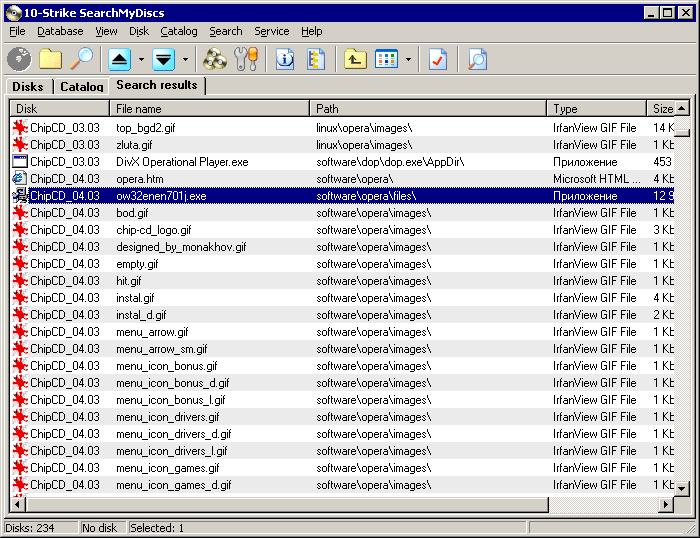The height and width of the screenshot is (538, 700).
Task: Click horizontal scrollbar right arrow
Action: [666, 505]
